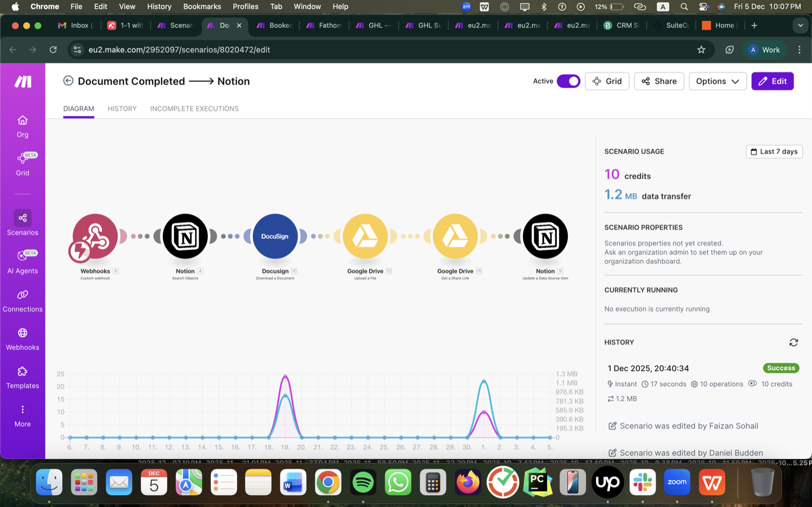Open the History menu in menu bar
This screenshot has height=507, width=812.
pyautogui.click(x=159, y=6)
